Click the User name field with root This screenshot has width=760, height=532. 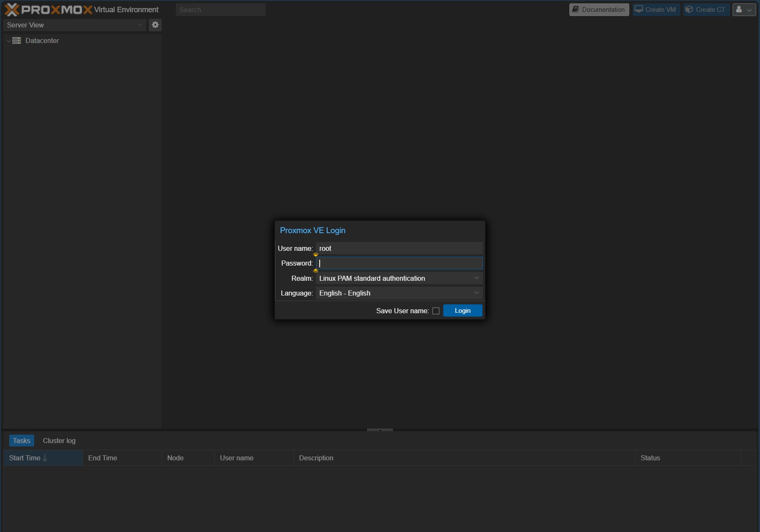click(x=399, y=248)
